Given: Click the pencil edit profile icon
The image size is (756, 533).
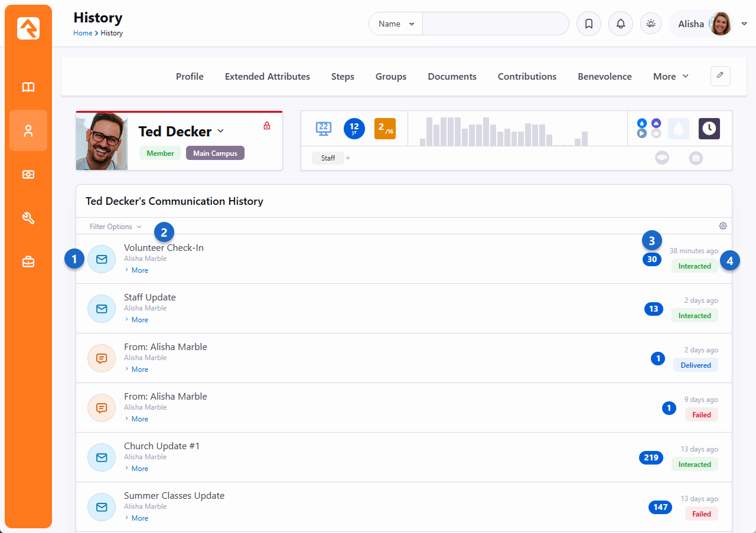Looking at the screenshot, I should [720, 76].
